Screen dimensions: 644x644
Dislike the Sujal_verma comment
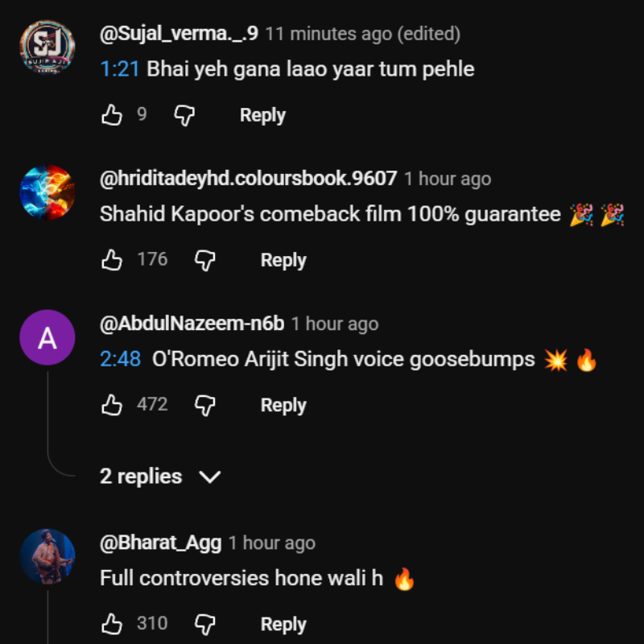(185, 115)
